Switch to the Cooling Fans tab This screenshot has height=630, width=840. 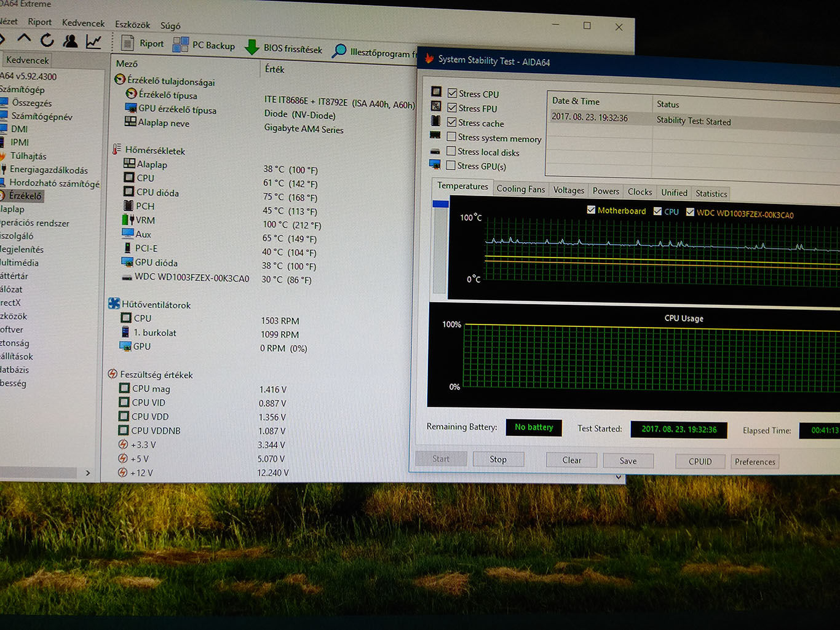[x=521, y=189]
